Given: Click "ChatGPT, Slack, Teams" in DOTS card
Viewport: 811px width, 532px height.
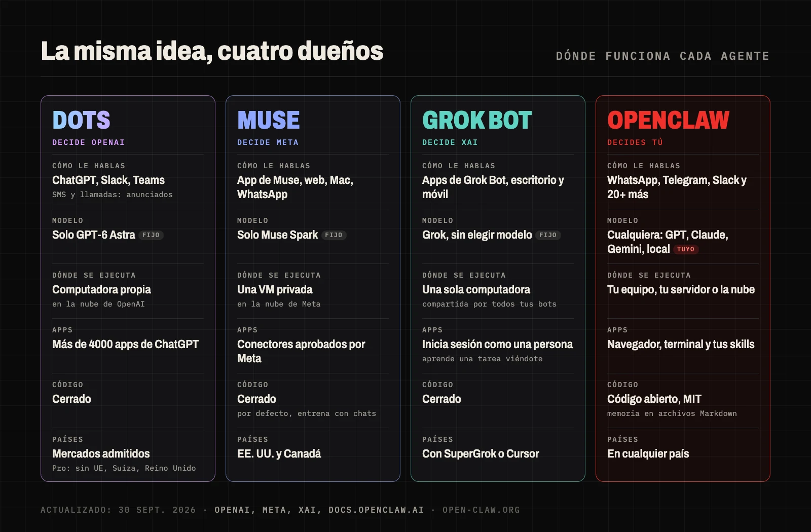Looking at the screenshot, I should 108,180.
